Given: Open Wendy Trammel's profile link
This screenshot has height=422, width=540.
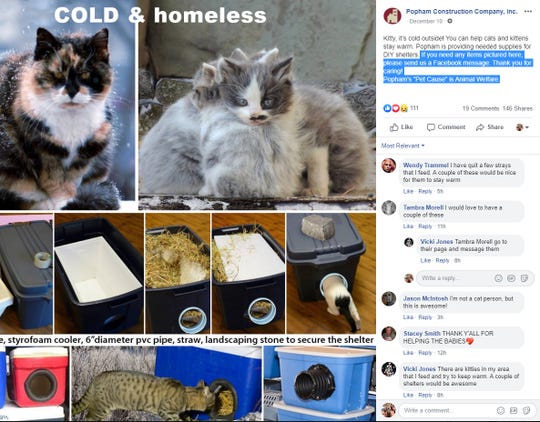Looking at the screenshot, I should (x=426, y=165).
